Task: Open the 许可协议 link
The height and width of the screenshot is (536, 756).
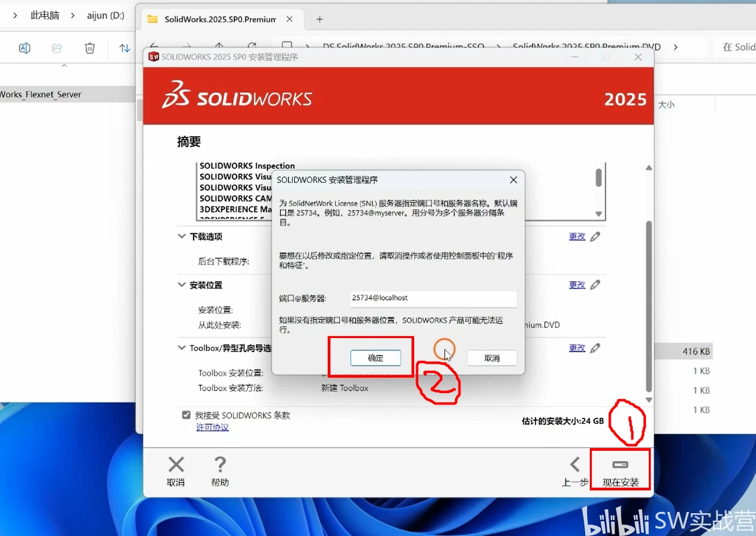Action: (x=212, y=427)
